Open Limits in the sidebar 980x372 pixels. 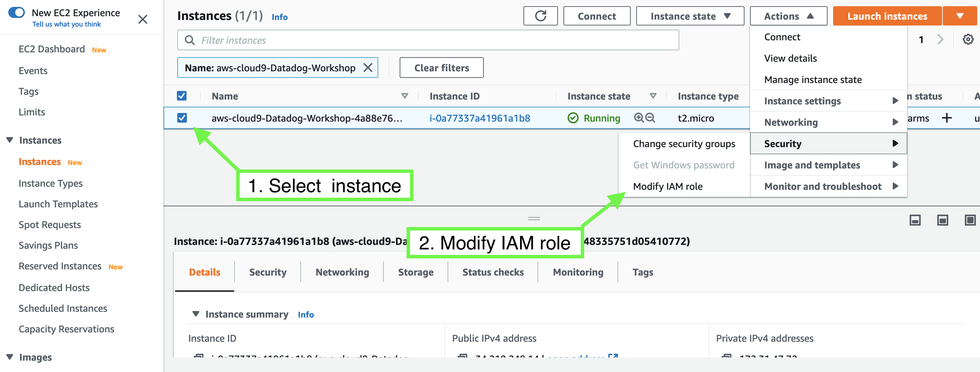tap(32, 112)
